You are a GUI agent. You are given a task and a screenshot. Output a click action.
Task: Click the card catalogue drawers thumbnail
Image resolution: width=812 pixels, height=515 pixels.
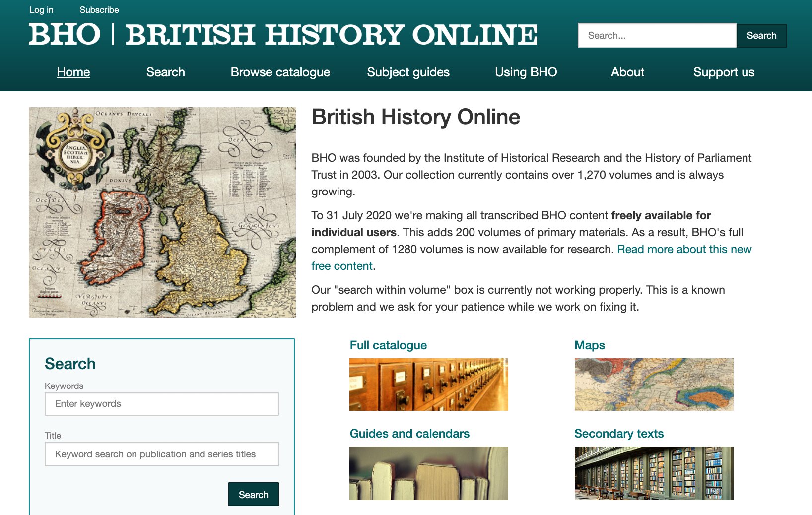coord(429,385)
